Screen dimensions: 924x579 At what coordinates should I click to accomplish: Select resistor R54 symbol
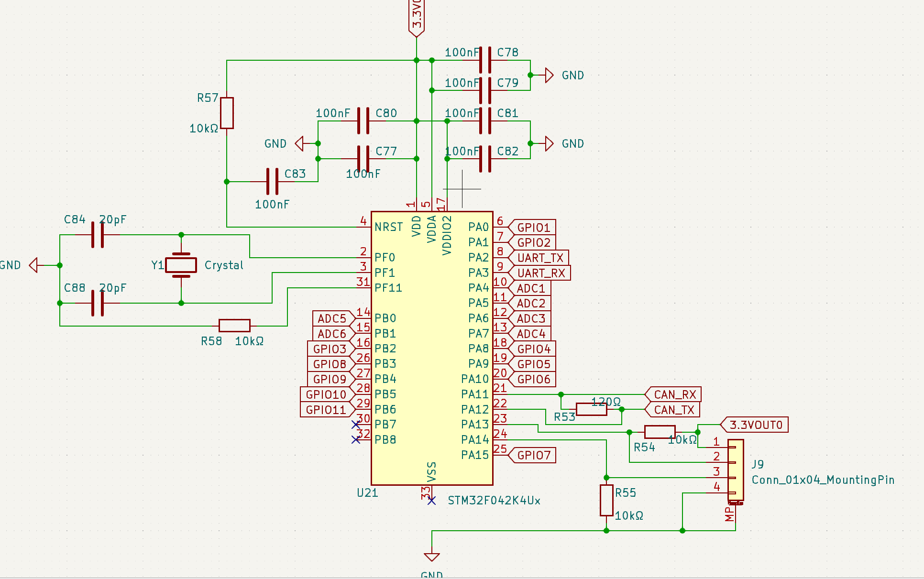tap(660, 432)
